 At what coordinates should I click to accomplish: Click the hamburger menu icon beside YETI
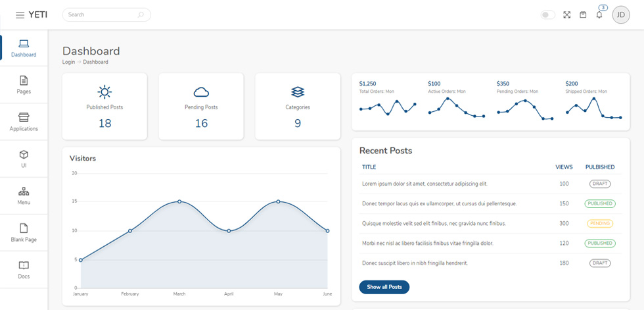pyautogui.click(x=20, y=14)
